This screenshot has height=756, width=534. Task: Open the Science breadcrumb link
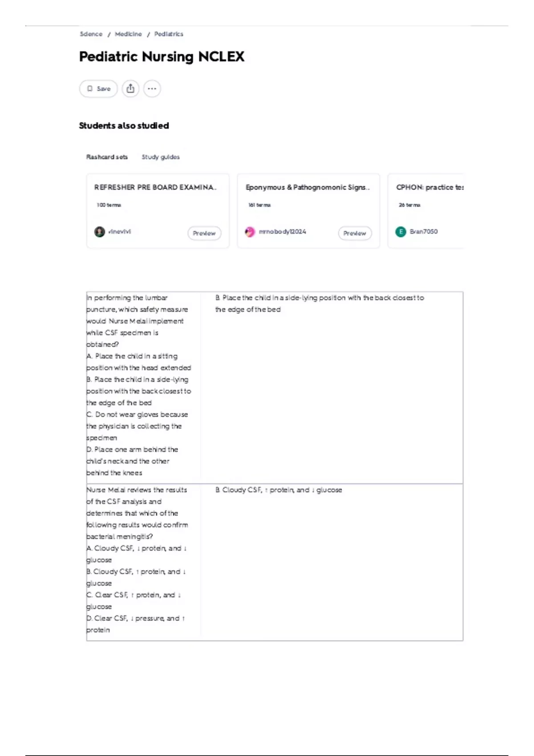(91, 34)
